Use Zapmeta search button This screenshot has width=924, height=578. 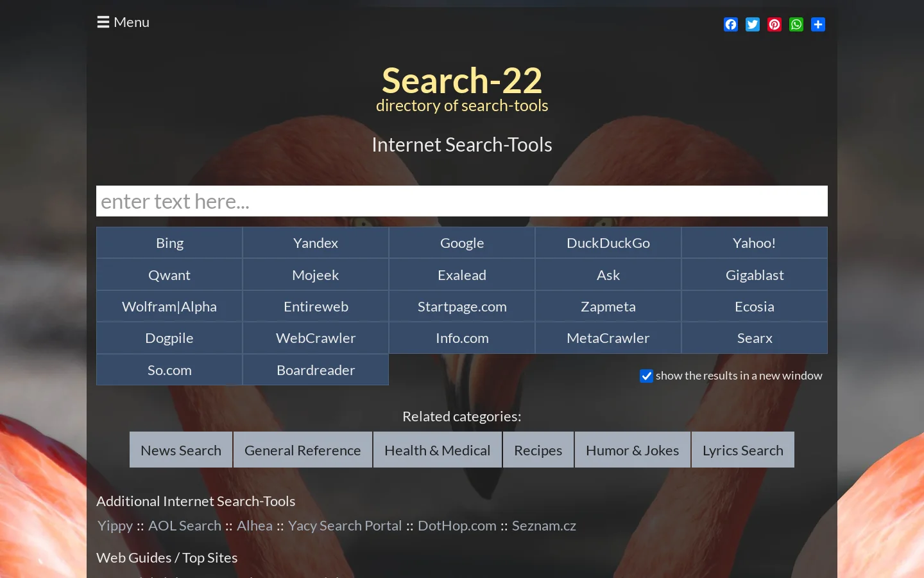(608, 306)
